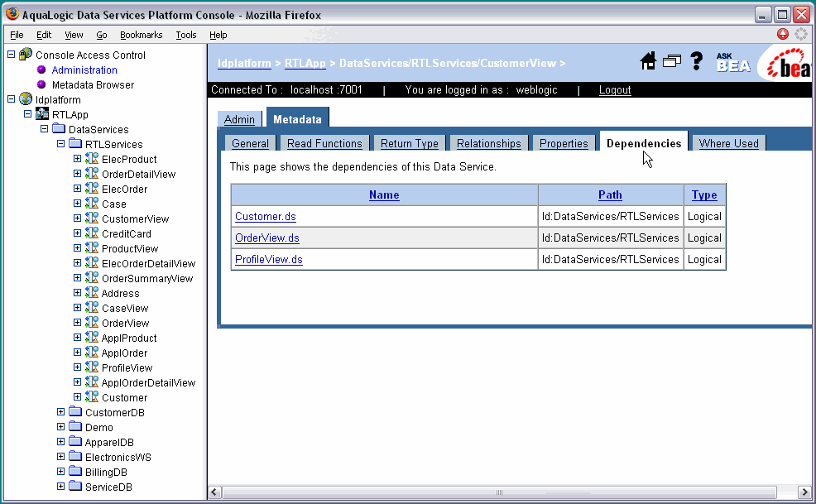The image size is (816, 504).
Task: Click the Console Access Control icon
Action: click(x=26, y=54)
